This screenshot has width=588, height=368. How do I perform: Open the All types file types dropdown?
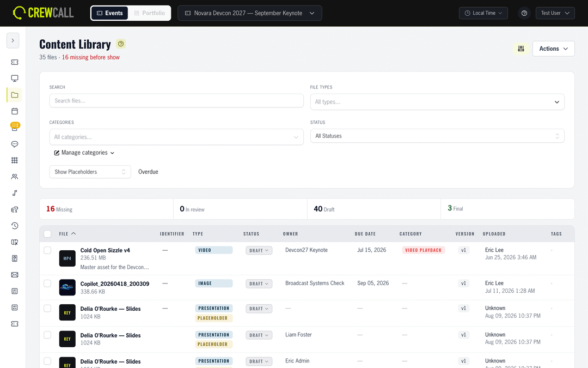tap(437, 102)
